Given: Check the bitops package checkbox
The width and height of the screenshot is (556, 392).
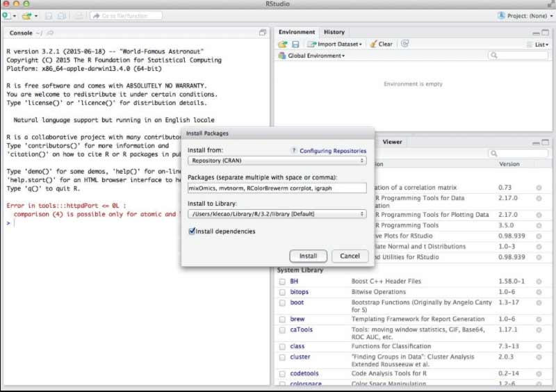Looking at the screenshot, I should coord(282,293).
